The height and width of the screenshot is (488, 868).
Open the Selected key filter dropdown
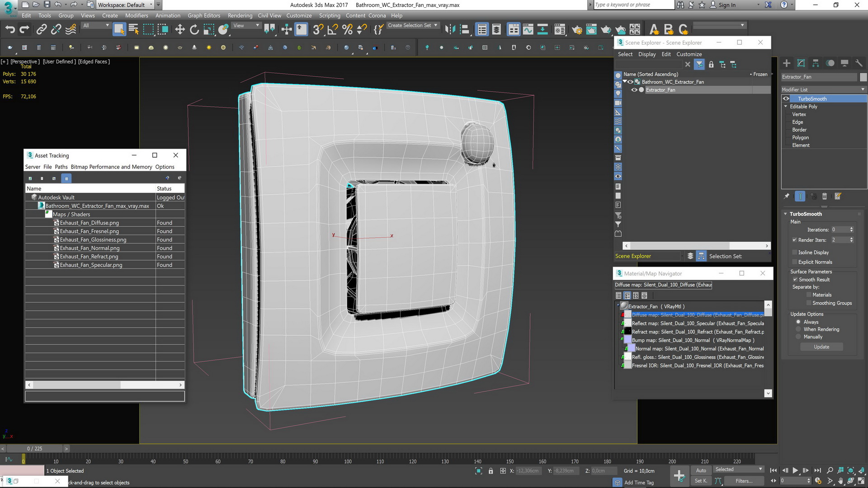pyautogui.click(x=738, y=469)
